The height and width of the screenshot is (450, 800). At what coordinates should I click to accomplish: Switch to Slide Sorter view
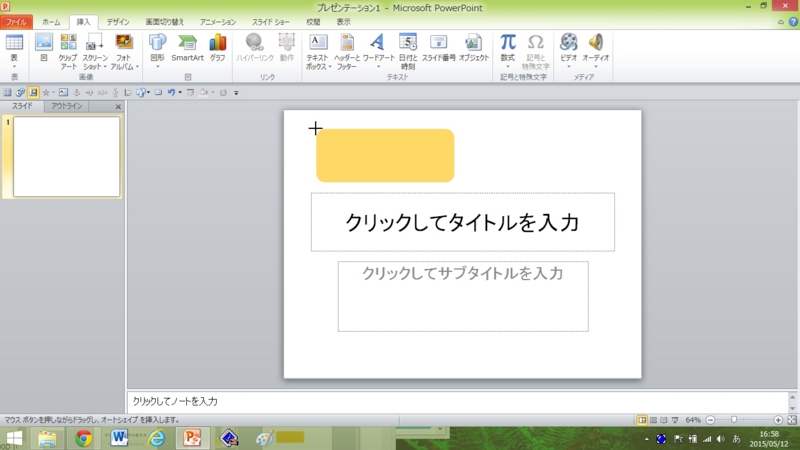coord(653,420)
